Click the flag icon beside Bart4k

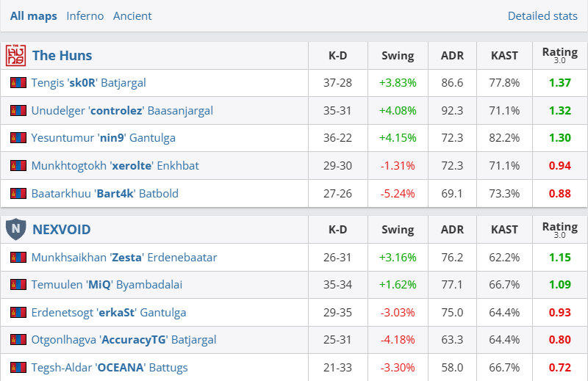pyautogui.click(x=18, y=194)
